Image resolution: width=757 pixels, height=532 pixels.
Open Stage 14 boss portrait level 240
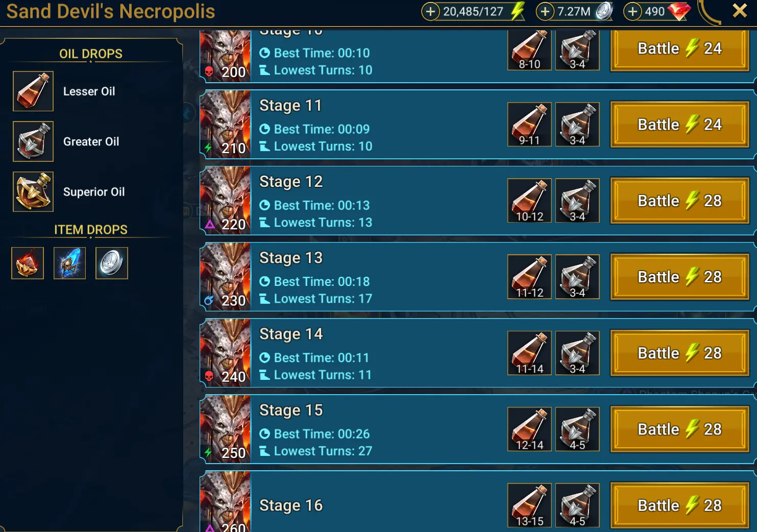click(x=225, y=352)
